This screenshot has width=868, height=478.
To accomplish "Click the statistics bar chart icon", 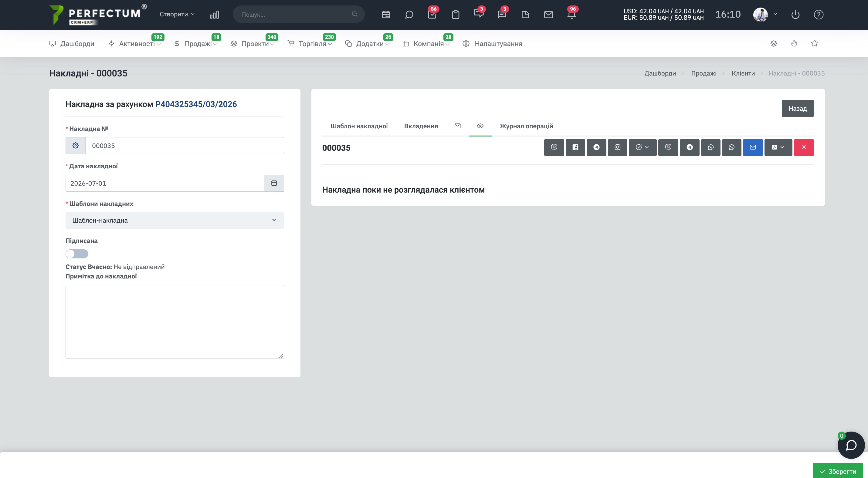I will 214,15.
